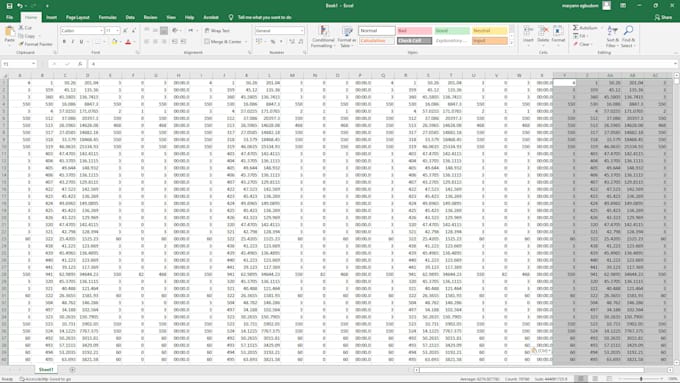Click the Decrease Decimal icon
The height and width of the screenshot is (383, 680).
coord(301,42)
